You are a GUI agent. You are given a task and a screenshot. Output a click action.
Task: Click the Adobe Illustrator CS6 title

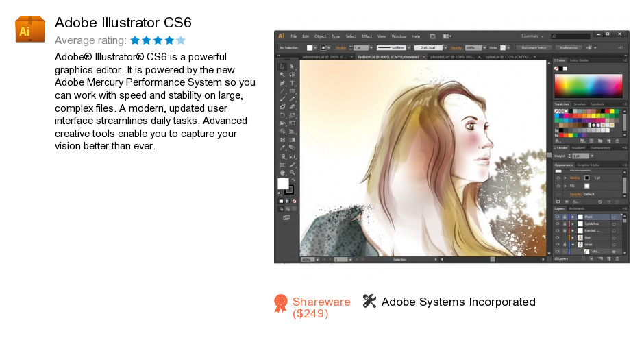click(123, 22)
